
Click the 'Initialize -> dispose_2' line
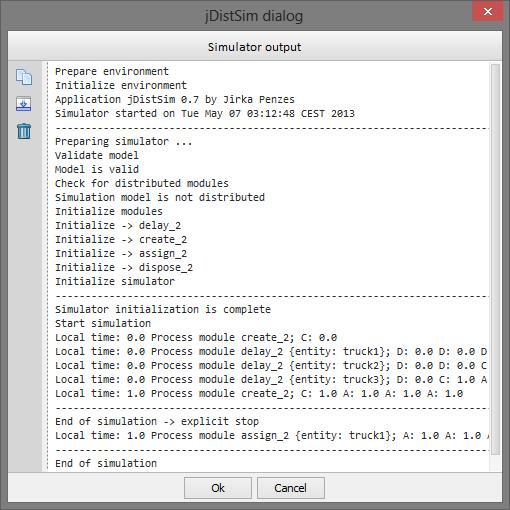pyautogui.click(x=124, y=267)
